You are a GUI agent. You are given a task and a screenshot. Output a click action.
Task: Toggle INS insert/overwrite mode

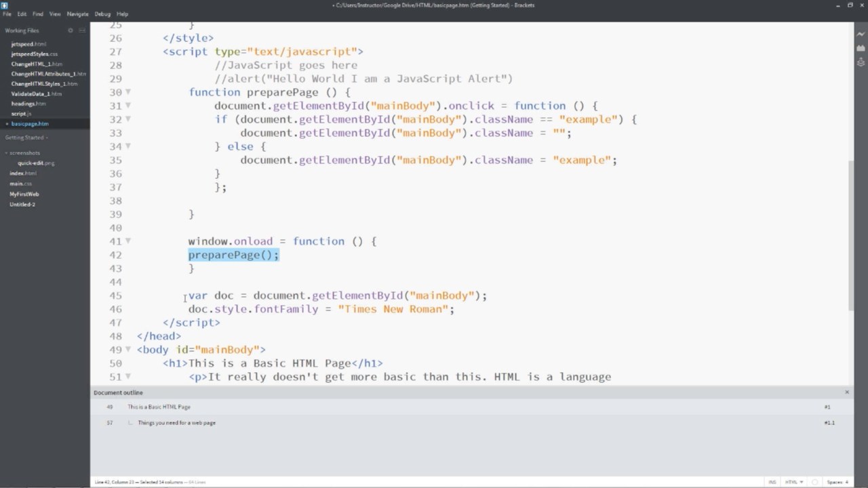coord(772,482)
